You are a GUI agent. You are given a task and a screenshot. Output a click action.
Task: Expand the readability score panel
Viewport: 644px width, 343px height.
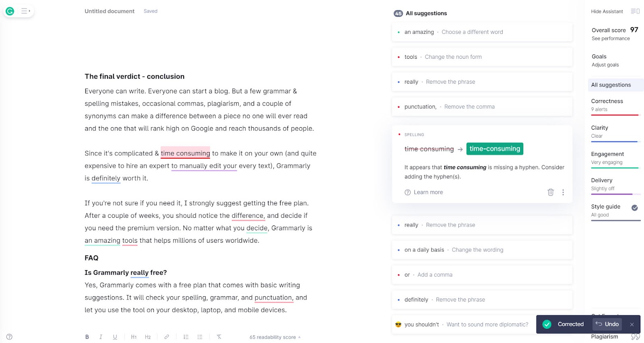275,337
